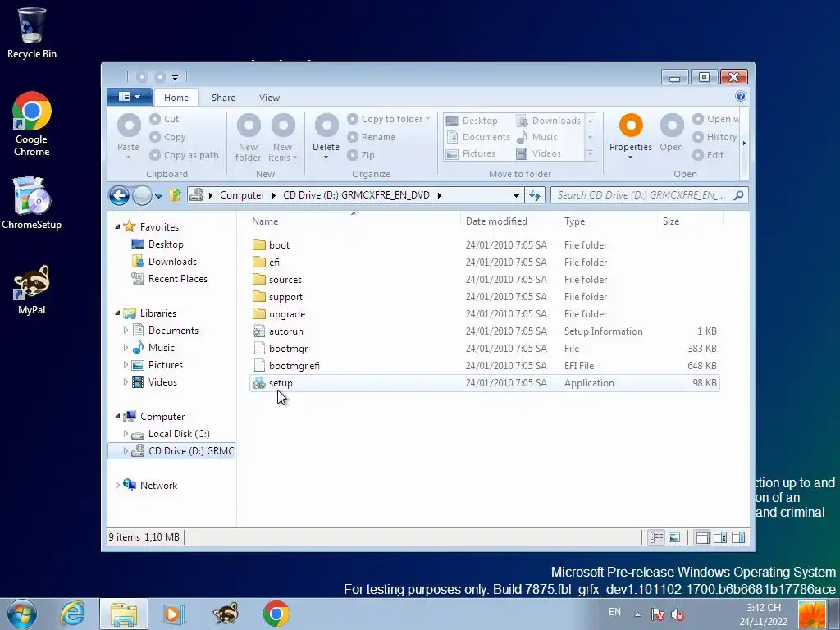The height and width of the screenshot is (630, 840).
Task: Move to Music from the ribbon list
Action: pyautogui.click(x=536, y=137)
